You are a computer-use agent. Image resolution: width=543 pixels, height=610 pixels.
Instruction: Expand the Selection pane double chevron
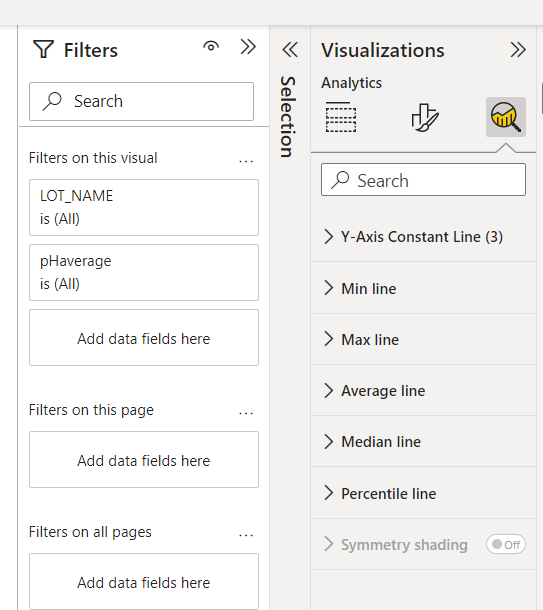pos(290,49)
